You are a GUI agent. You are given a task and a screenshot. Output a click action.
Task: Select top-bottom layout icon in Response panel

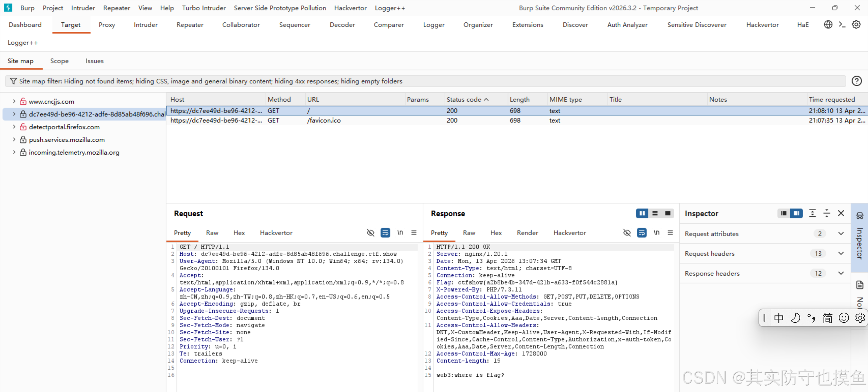655,213
